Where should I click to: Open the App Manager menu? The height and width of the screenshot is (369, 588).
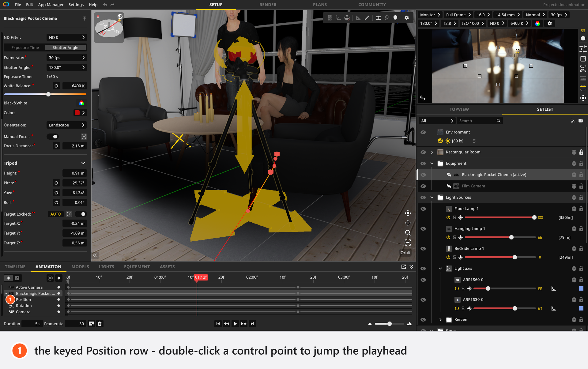click(x=51, y=5)
